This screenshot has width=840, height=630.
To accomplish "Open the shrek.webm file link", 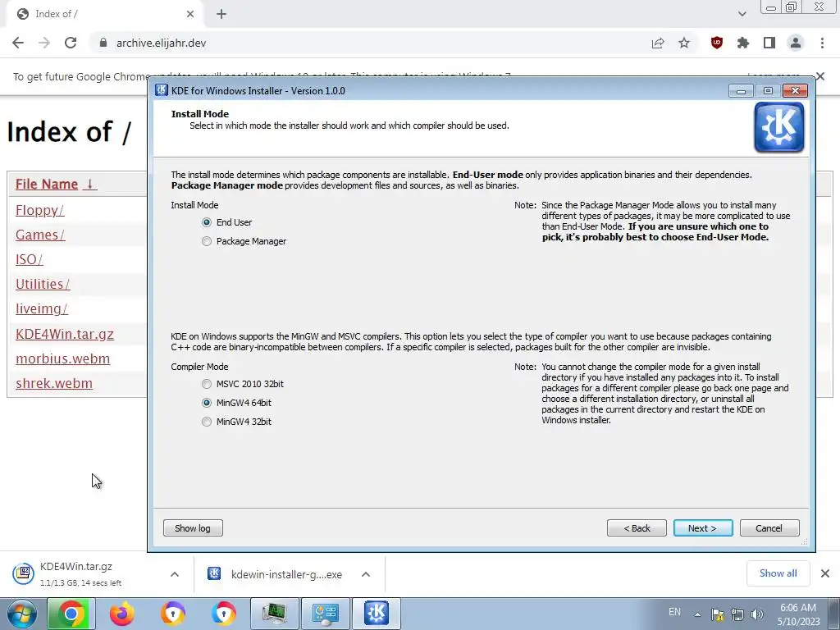I will pos(53,383).
